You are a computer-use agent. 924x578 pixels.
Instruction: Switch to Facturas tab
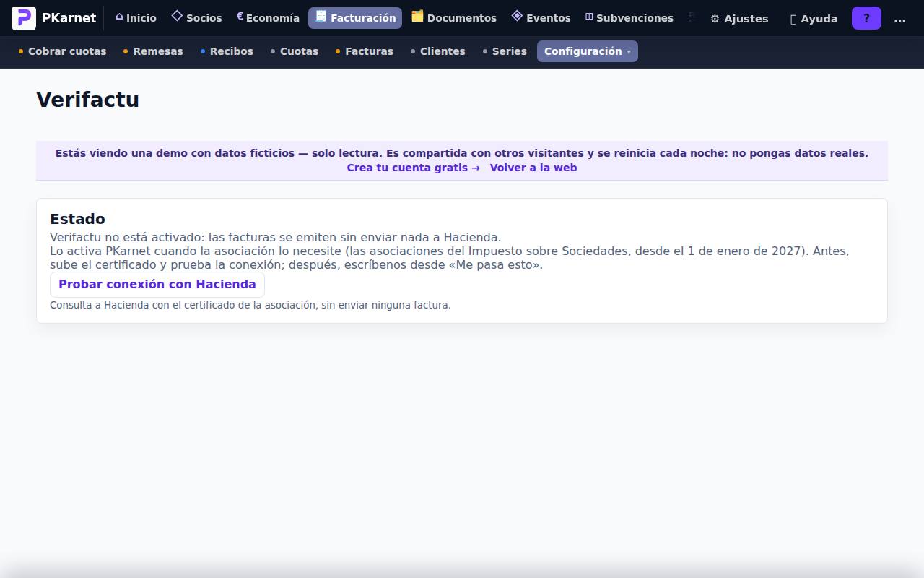(365, 51)
